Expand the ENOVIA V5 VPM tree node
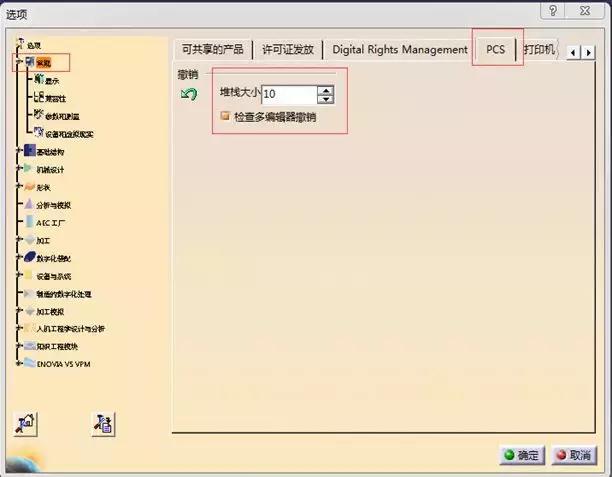 (x=18, y=363)
